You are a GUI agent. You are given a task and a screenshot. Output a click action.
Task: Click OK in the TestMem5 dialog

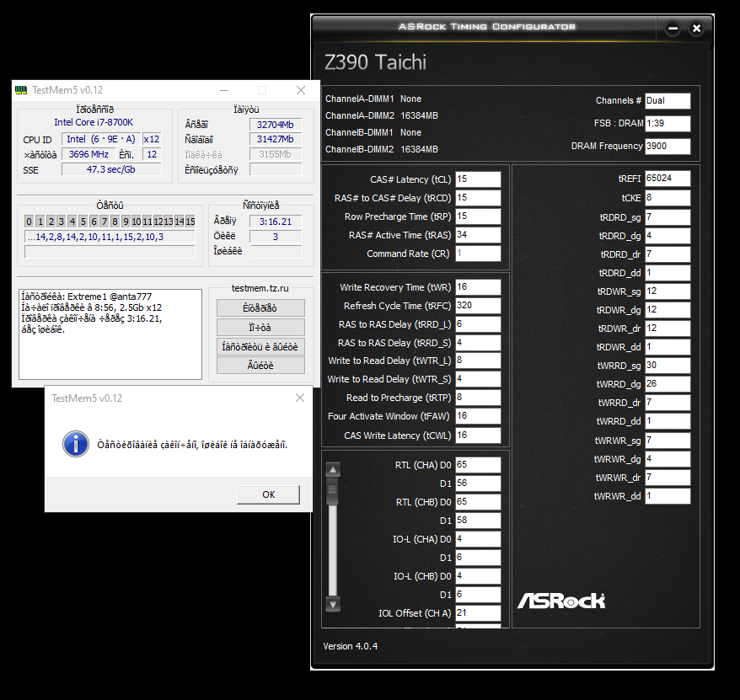(x=269, y=494)
